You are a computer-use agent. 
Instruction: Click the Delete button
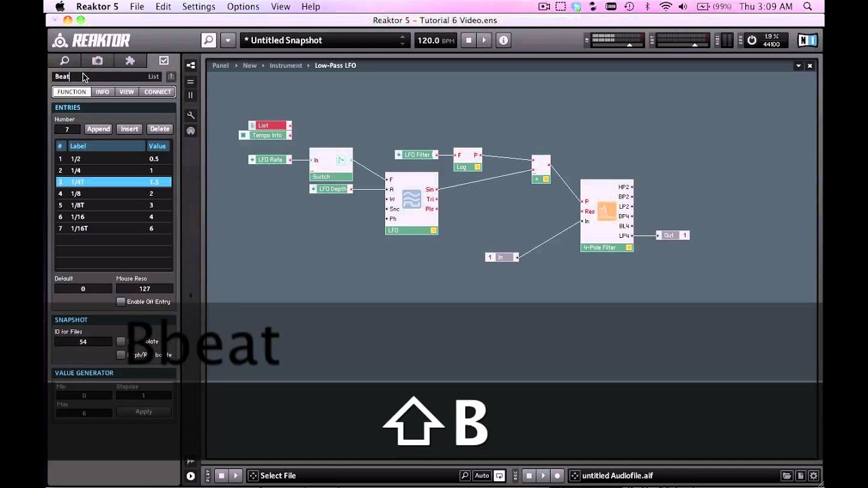[160, 129]
